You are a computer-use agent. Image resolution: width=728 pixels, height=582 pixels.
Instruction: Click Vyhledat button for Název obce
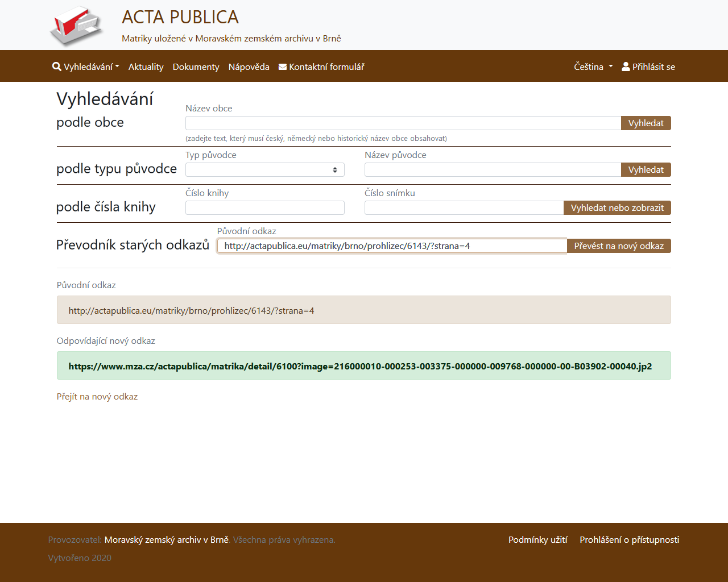tap(646, 123)
